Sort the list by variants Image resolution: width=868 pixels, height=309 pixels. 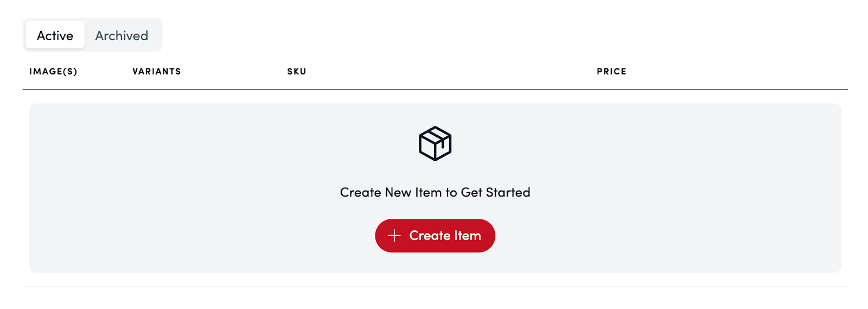[157, 72]
